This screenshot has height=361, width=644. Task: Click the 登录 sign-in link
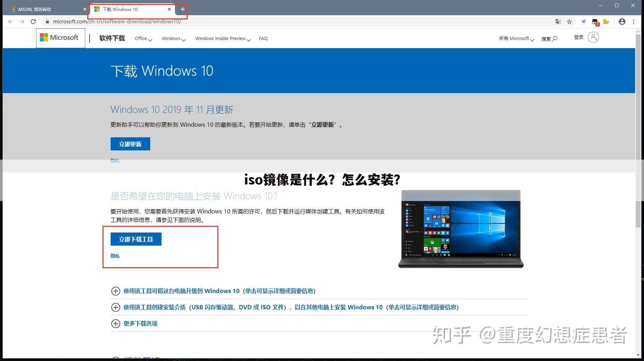(579, 37)
